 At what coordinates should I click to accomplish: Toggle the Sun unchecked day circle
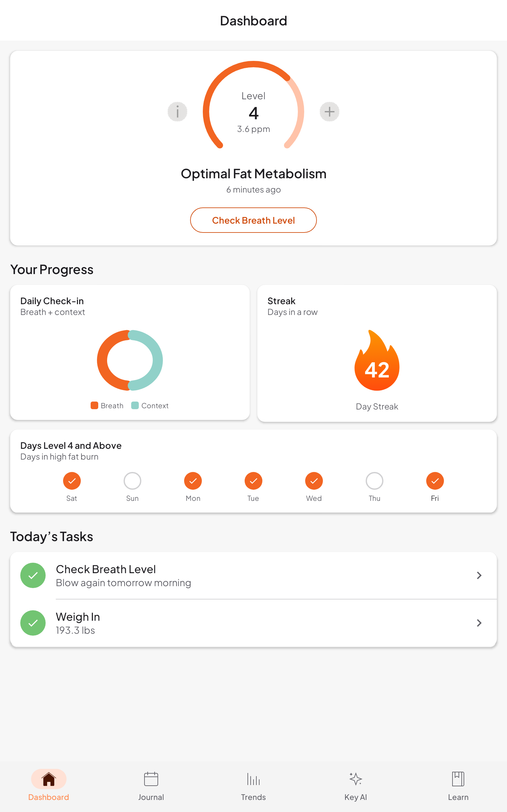[x=132, y=481]
